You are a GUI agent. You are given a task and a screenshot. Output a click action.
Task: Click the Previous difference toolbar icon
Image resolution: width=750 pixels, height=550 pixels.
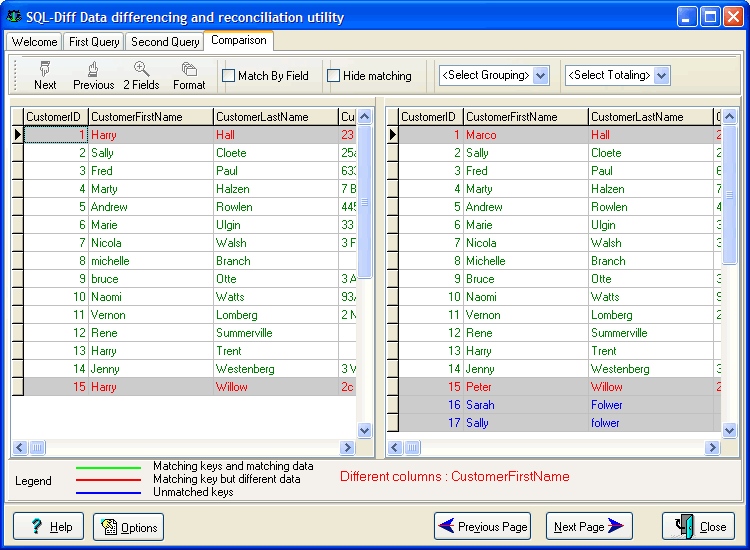coord(93,76)
